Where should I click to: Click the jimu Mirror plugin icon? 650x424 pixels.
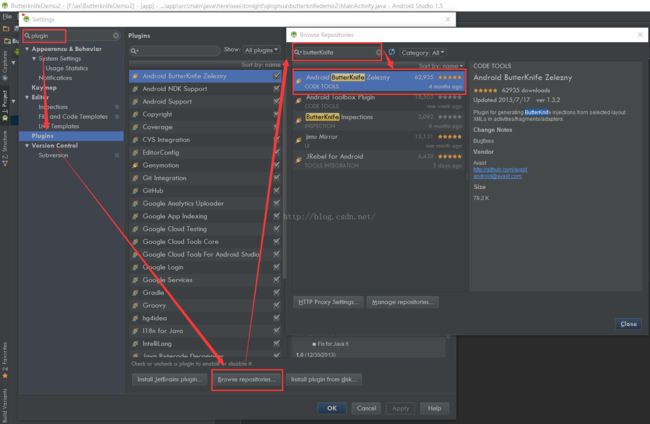click(298, 141)
